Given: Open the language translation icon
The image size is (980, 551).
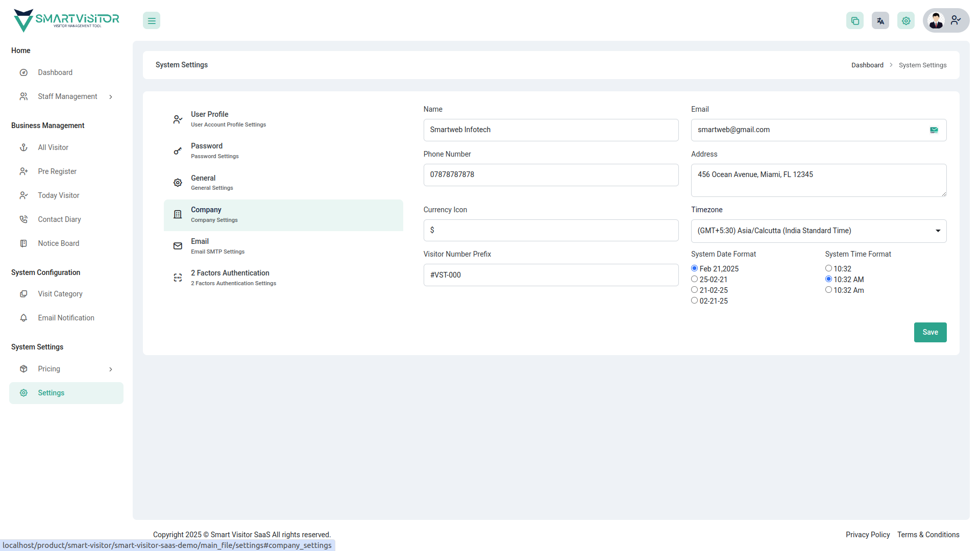Looking at the screenshot, I should [x=880, y=20].
